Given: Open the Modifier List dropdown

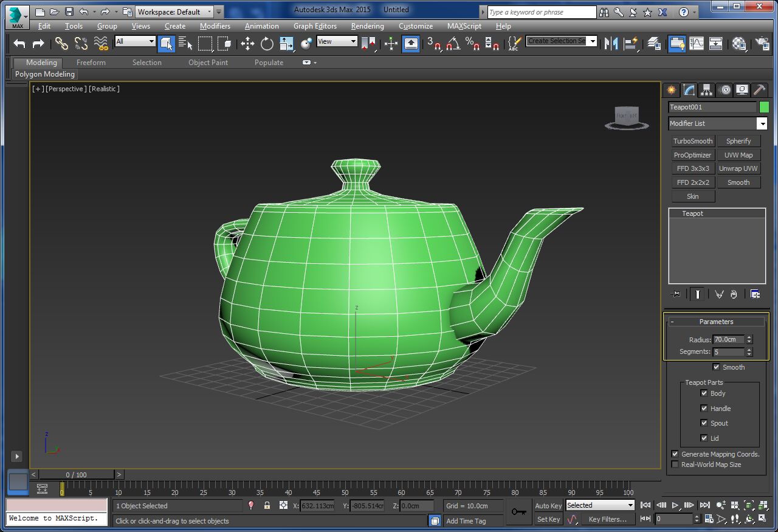Looking at the screenshot, I should click(762, 123).
